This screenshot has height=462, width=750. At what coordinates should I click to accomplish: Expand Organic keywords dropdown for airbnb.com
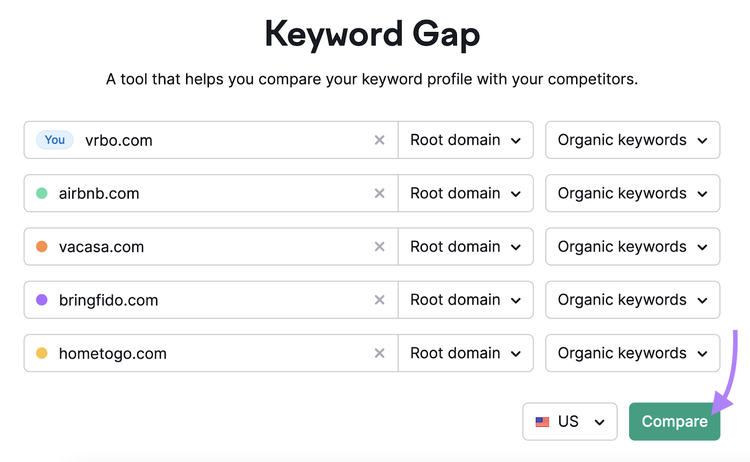tap(632, 193)
